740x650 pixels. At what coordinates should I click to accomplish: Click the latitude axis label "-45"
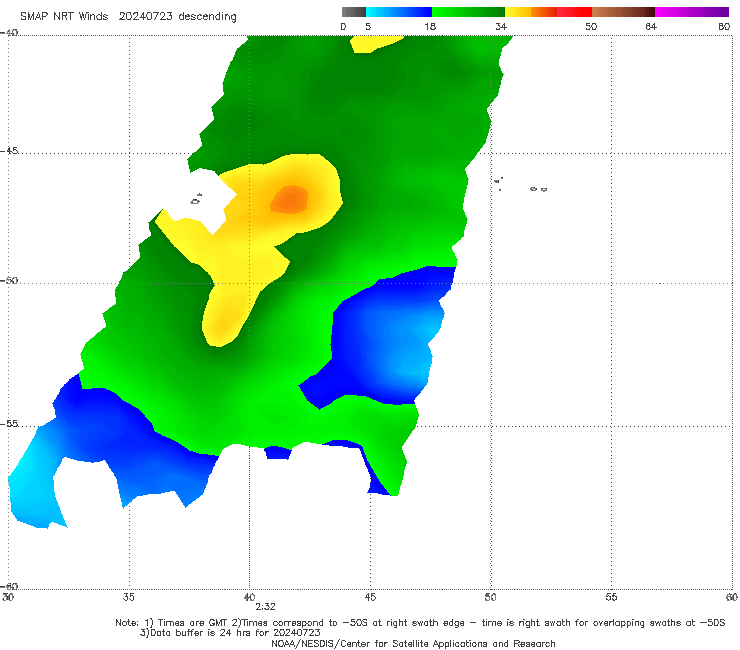[x=9, y=151]
